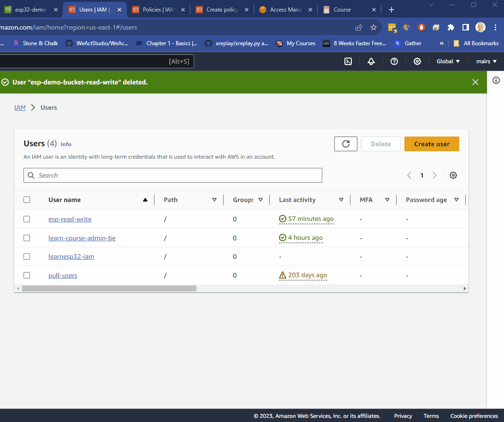
Task: Open the Global region dropdown
Action: [x=447, y=61]
